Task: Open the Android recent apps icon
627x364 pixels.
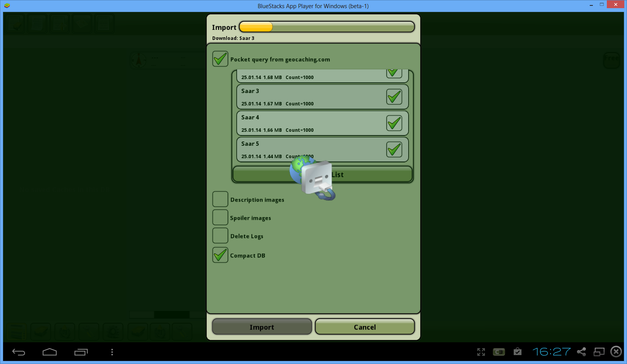Action: [x=81, y=352]
